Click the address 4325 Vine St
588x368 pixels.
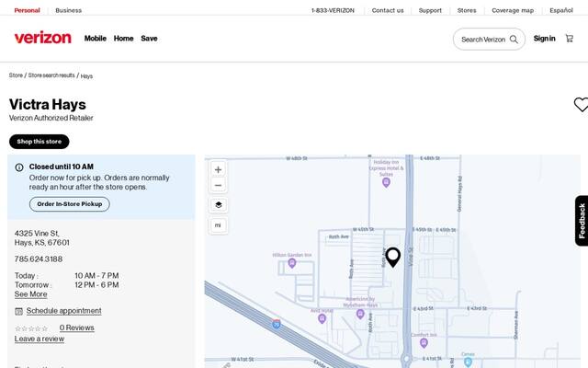point(37,233)
